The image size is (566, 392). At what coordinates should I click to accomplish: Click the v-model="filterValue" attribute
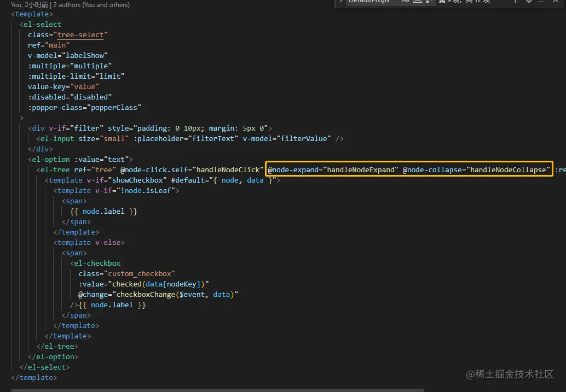[x=287, y=139]
